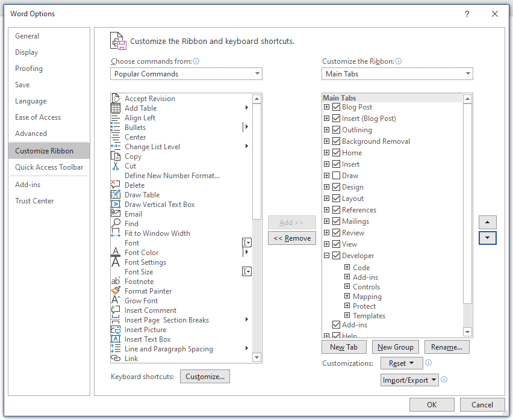This screenshot has width=513, height=420.
Task: Uncheck the Home tab checkbox
Action: pos(336,153)
